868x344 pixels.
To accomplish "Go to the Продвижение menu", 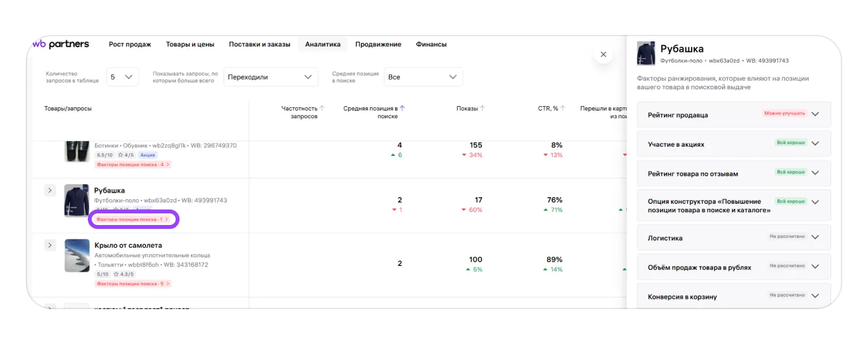I will [378, 45].
